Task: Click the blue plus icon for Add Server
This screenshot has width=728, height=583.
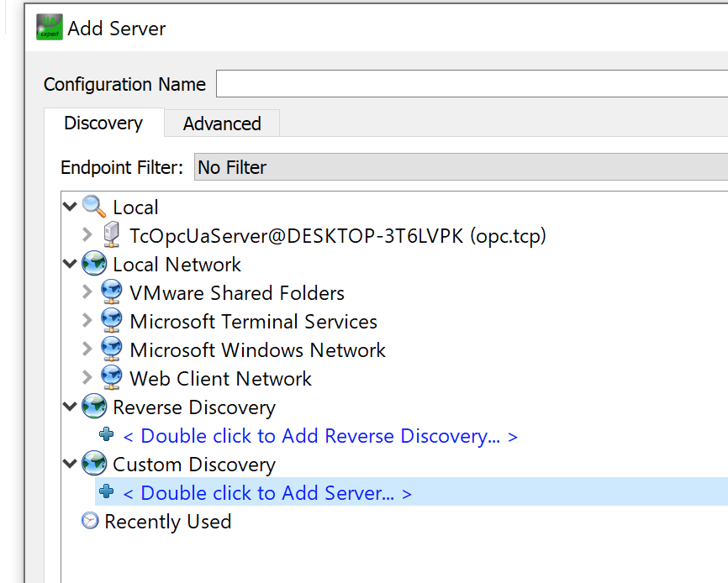Action: click(x=106, y=491)
